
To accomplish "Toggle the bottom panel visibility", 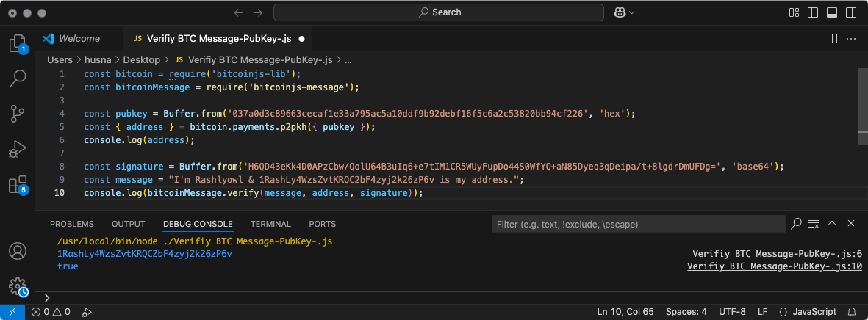I will tap(831, 12).
